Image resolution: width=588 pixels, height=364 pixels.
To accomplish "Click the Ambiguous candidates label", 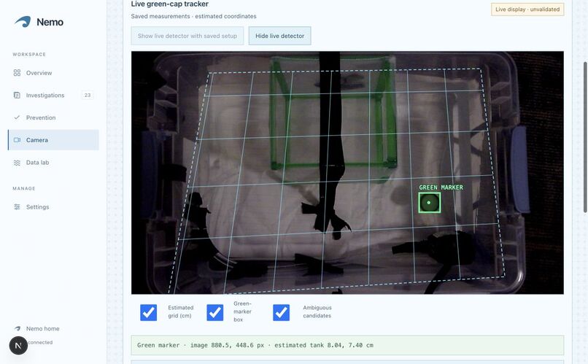I will [x=317, y=311].
